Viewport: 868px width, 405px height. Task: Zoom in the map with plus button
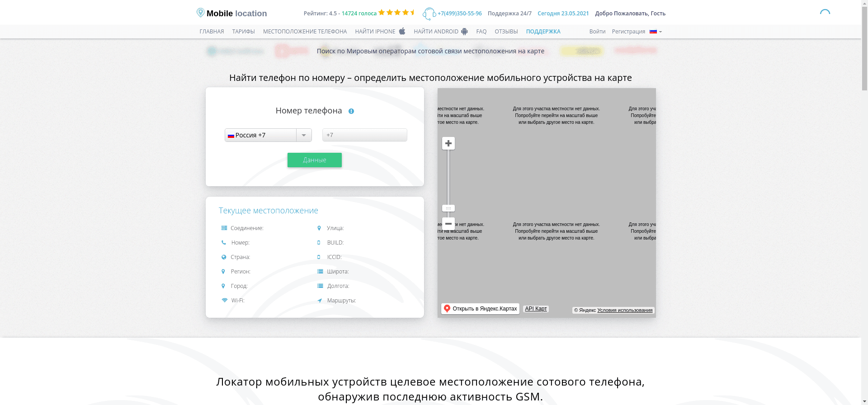[x=448, y=143]
